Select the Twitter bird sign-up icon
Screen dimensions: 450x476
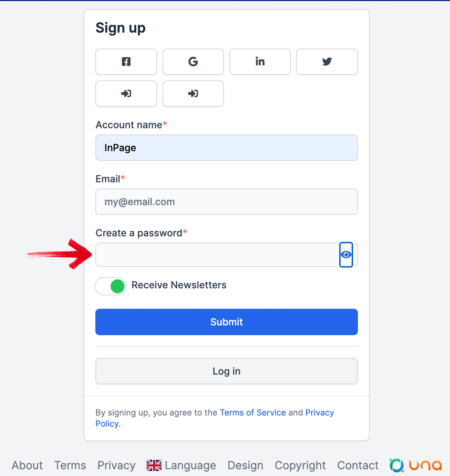click(327, 62)
